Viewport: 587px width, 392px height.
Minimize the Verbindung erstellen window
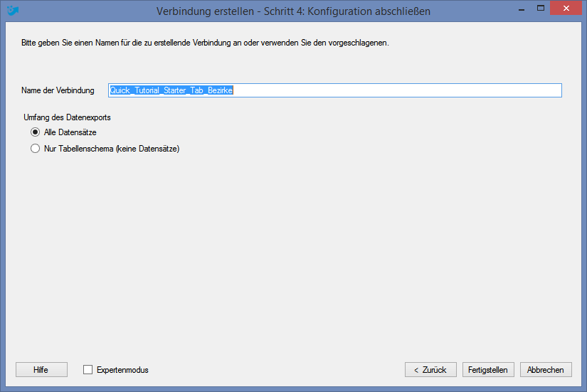(x=522, y=9)
